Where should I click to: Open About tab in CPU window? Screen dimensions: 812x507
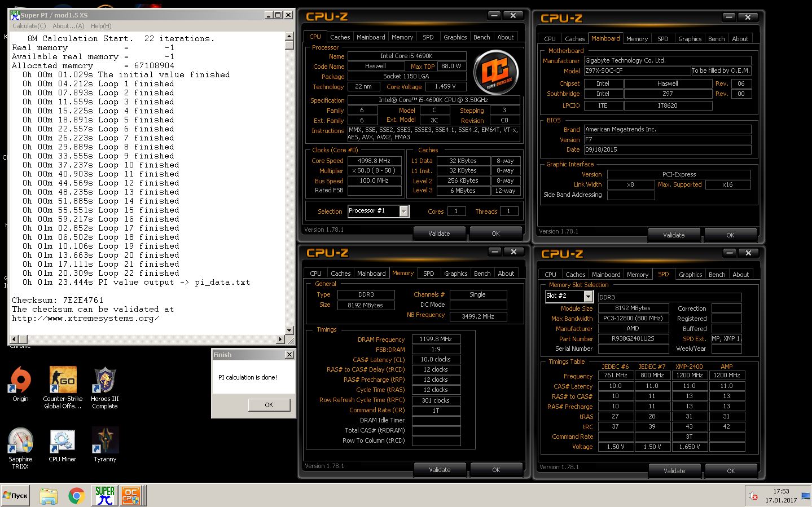[x=506, y=37]
